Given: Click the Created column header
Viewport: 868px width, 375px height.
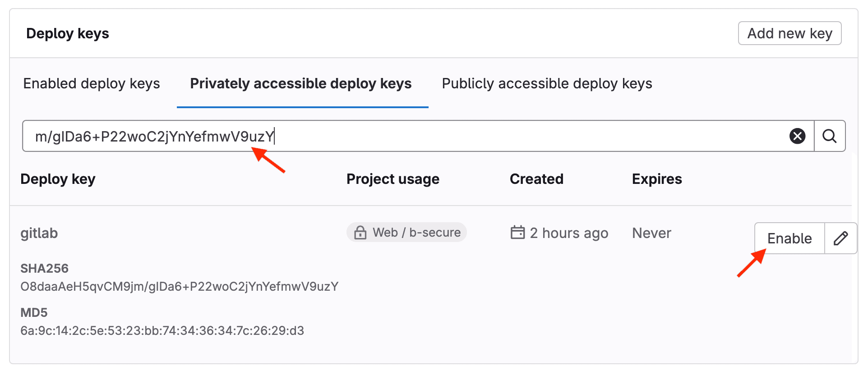Looking at the screenshot, I should pyautogui.click(x=536, y=179).
